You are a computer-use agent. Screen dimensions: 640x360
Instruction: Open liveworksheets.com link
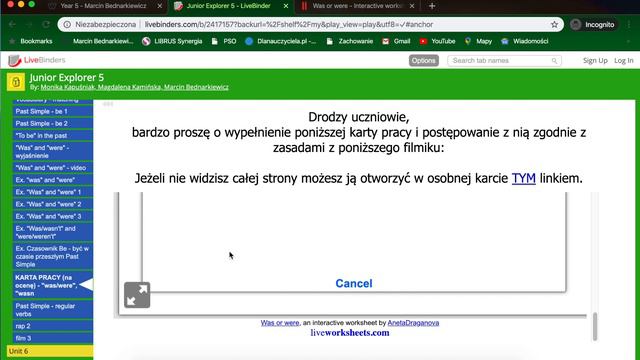click(x=350, y=333)
